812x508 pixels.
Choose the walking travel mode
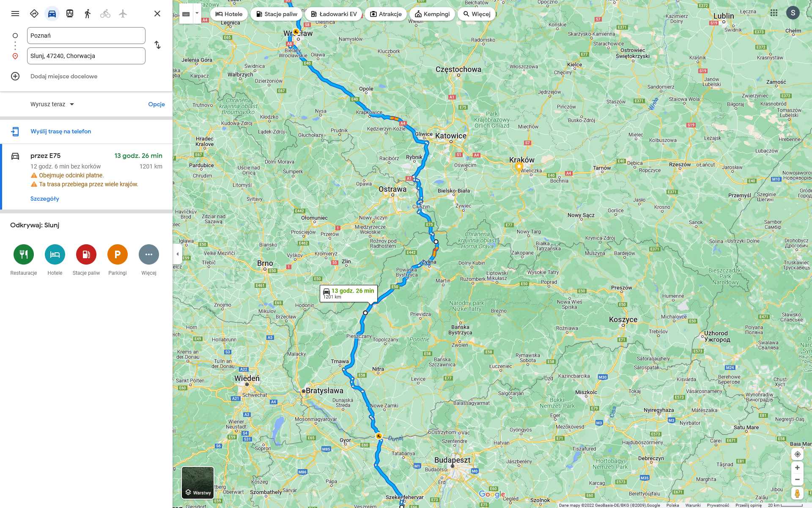[x=88, y=14]
